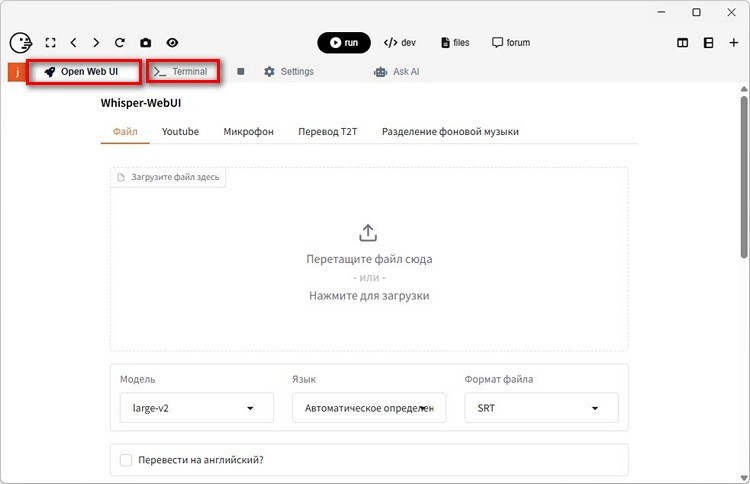This screenshot has height=484, width=750.
Task: Expand the Формат файла SRT dropdown
Action: coord(541,408)
